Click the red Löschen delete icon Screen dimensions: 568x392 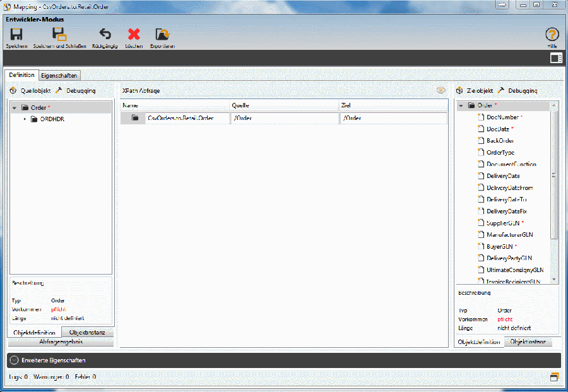coord(134,35)
